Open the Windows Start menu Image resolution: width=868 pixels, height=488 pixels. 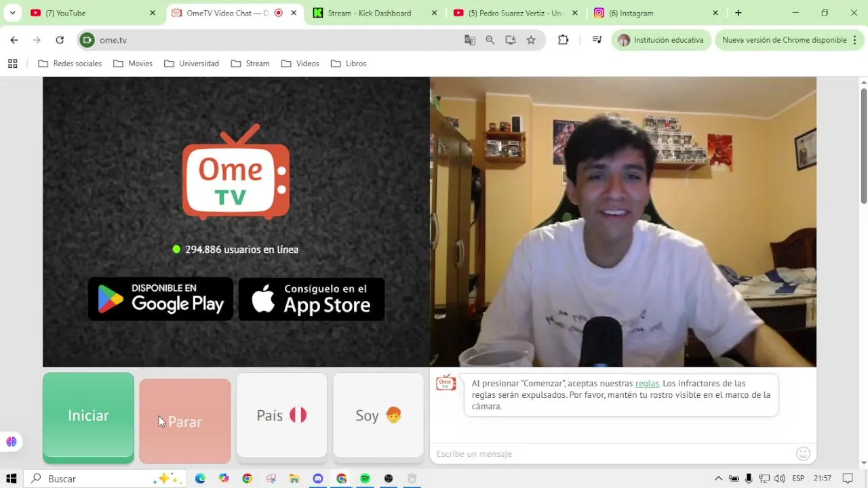tap(11, 479)
